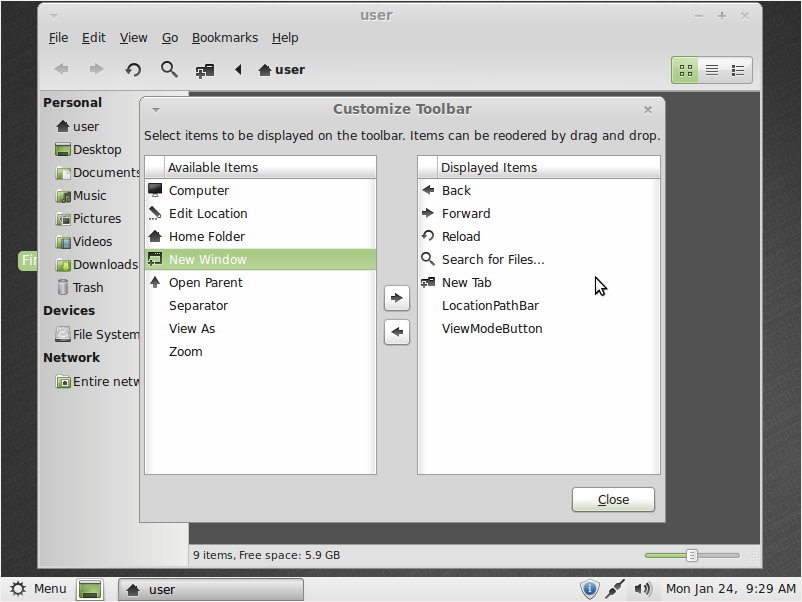
Task: Click the zoom slider in status bar
Action: (692, 555)
